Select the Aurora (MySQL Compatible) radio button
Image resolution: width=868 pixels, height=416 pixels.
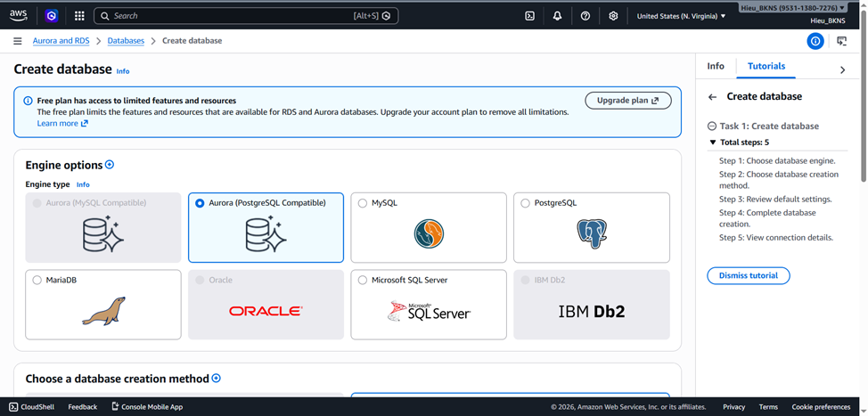[x=37, y=203]
